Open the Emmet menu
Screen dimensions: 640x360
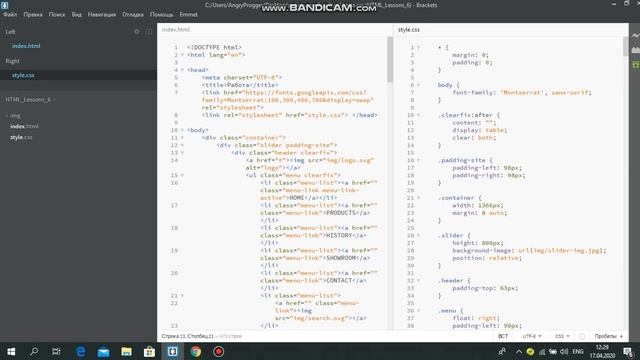(189, 14)
